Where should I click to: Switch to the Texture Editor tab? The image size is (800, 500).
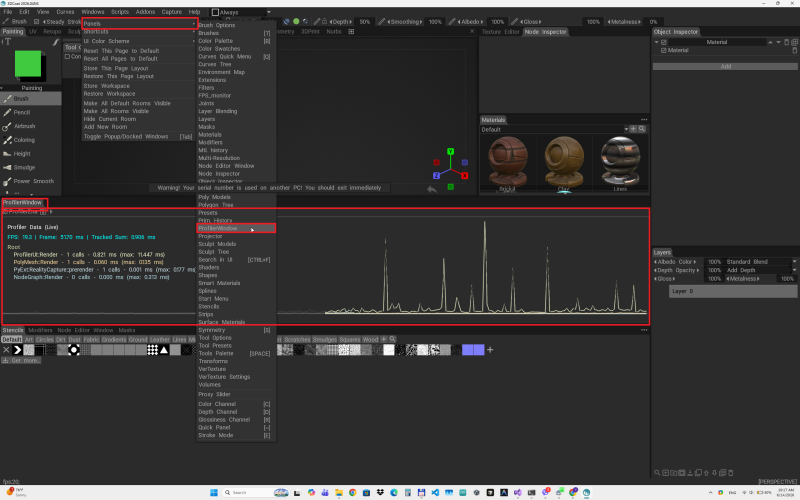(501, 32)
